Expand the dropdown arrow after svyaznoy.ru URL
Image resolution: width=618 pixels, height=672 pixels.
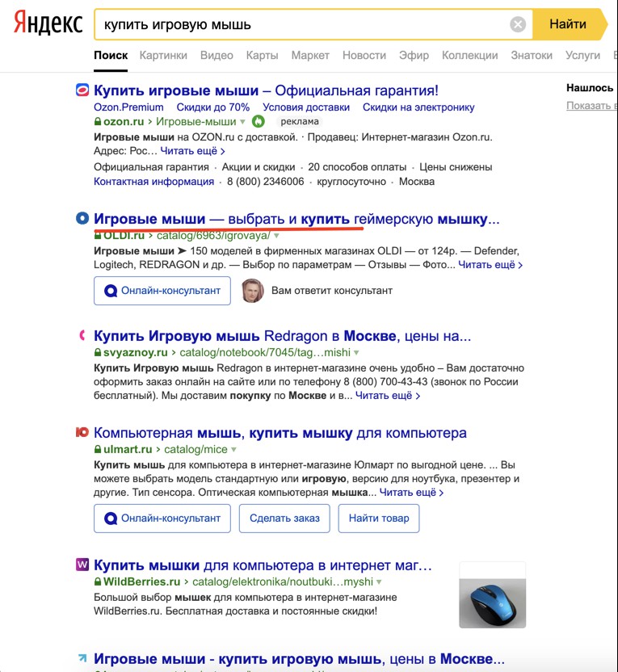(356, 353)
